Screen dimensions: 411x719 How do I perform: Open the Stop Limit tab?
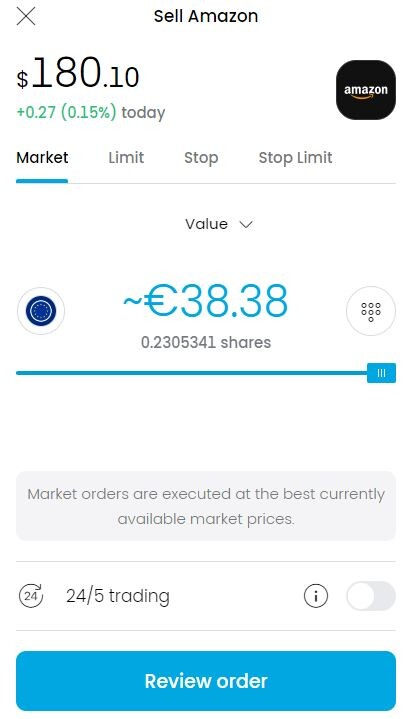(295, 158)
